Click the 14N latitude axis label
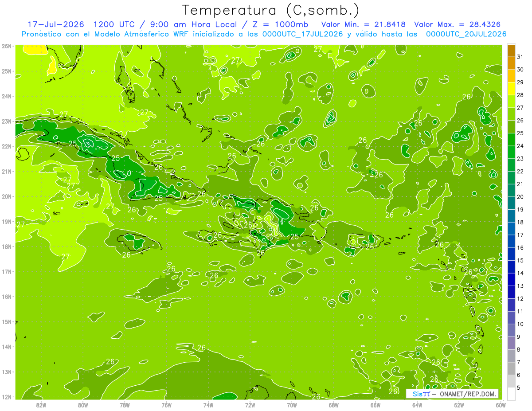 point(6,347)
